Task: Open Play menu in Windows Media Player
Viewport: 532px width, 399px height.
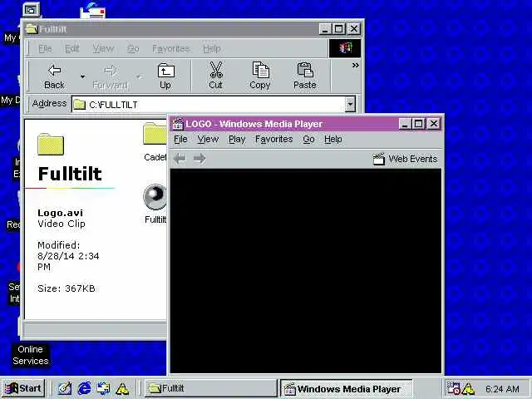Action: (x=237, y=139)
